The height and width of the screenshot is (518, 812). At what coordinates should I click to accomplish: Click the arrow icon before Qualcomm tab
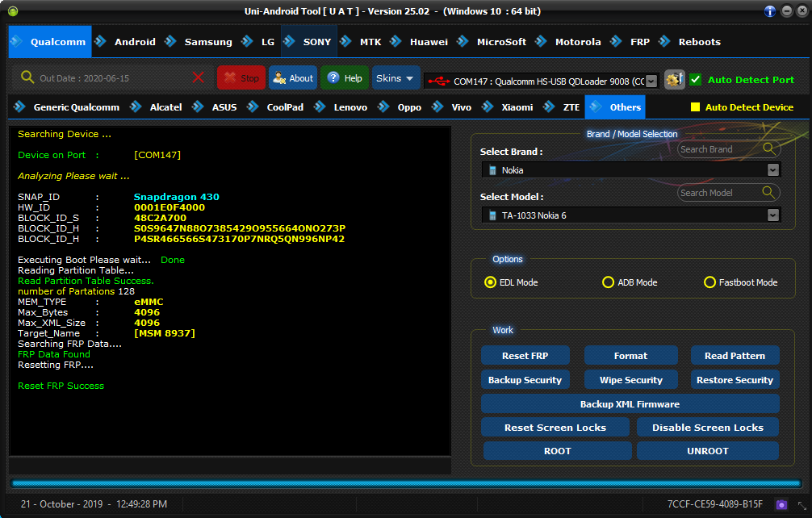point(17,41)
